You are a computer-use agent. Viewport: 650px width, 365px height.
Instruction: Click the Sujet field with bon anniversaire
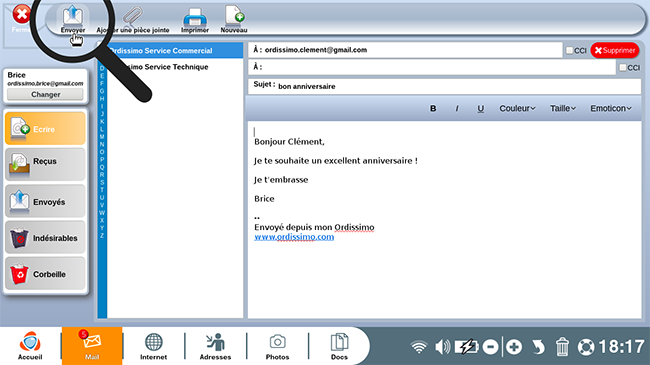444,86
